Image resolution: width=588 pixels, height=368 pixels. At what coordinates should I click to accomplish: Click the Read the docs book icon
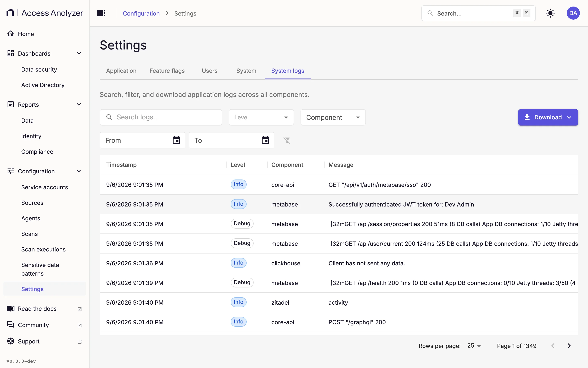coord(10,309)
